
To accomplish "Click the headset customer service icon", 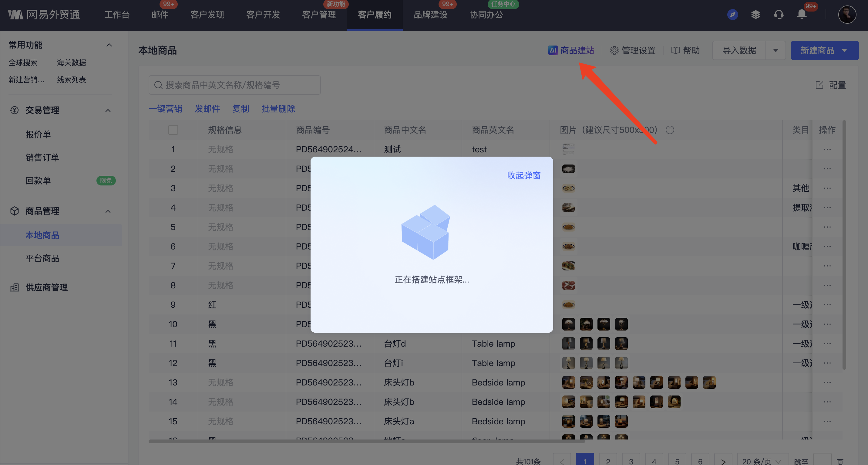I will (778, 15).
